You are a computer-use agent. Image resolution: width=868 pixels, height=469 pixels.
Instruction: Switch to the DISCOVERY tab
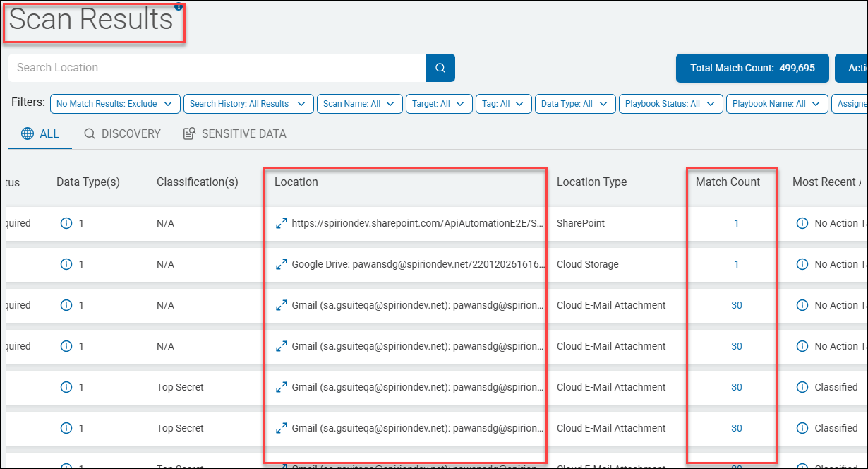pos(123,133)
